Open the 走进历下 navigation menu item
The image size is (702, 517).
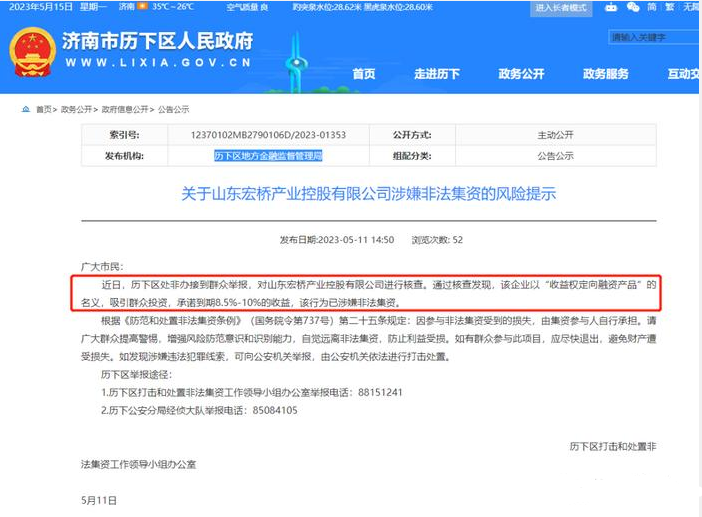click(437, 74)
